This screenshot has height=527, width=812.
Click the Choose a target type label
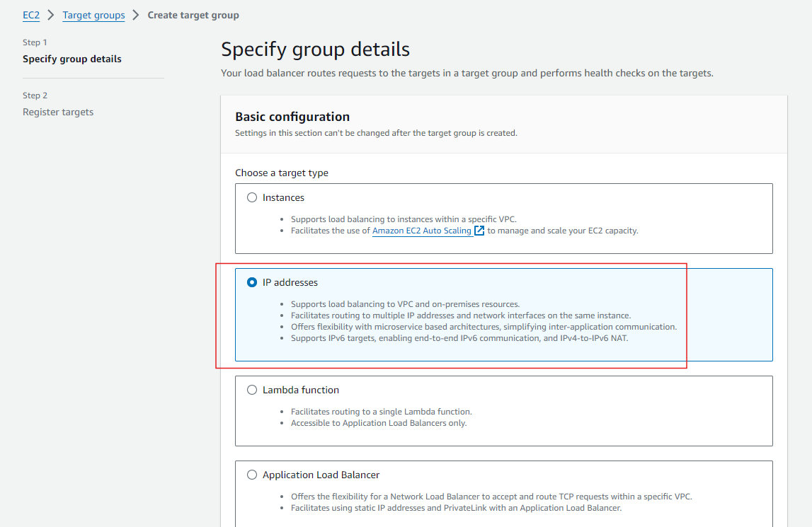[282, 173]
